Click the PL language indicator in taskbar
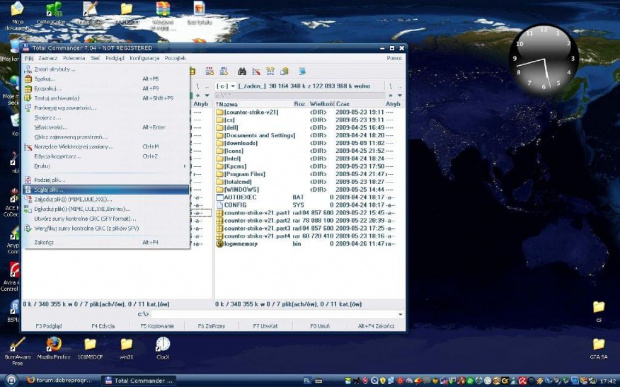Viewport: 620px width, 387px height. pos(307,381)
